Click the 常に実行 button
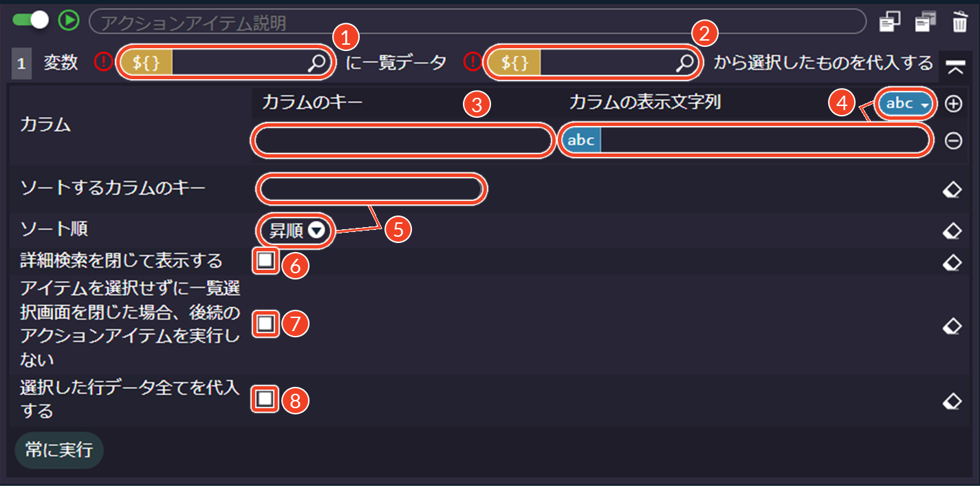The height and width of the screenshot is (486, 980). 58,451
